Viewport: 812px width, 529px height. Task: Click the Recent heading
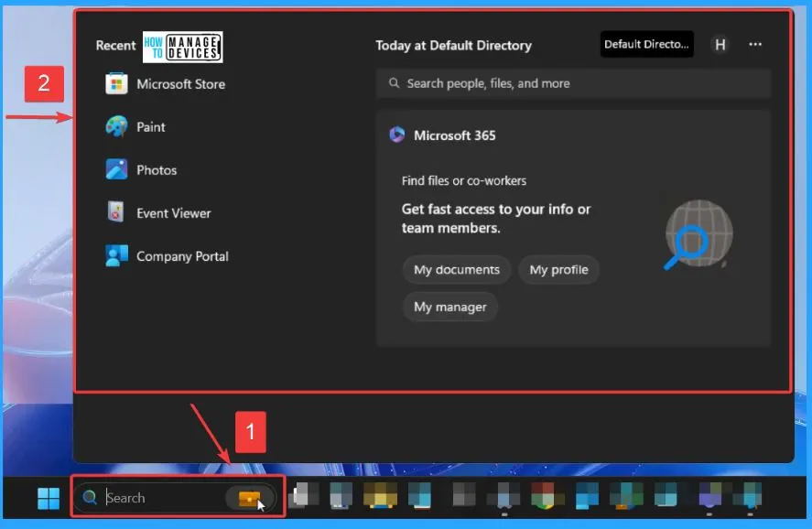click(x=115, y=46)
